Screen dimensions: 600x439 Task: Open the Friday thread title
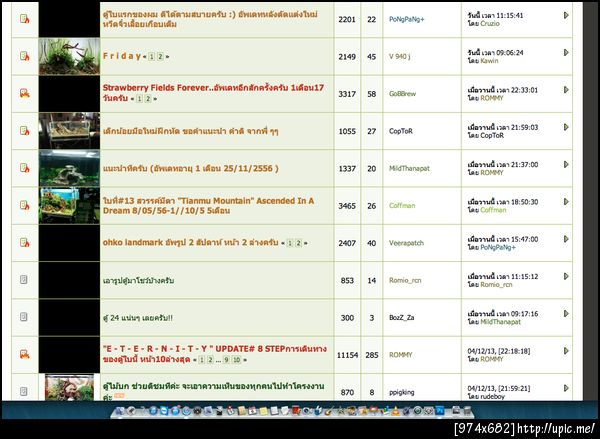click(x=122, y=56)
